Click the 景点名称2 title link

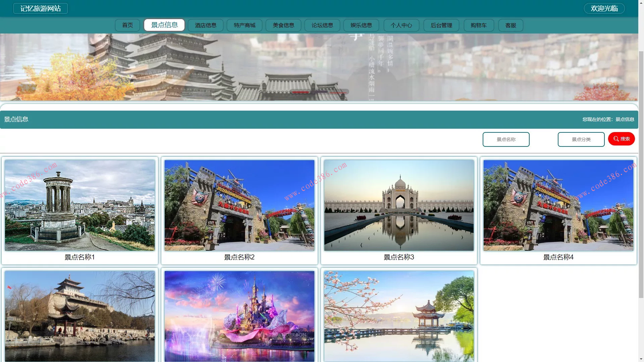pos(239,257)
